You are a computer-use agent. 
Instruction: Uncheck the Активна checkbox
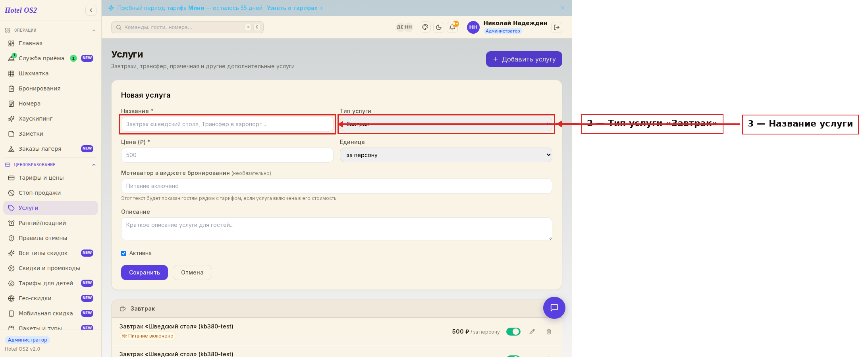point(124,253)
